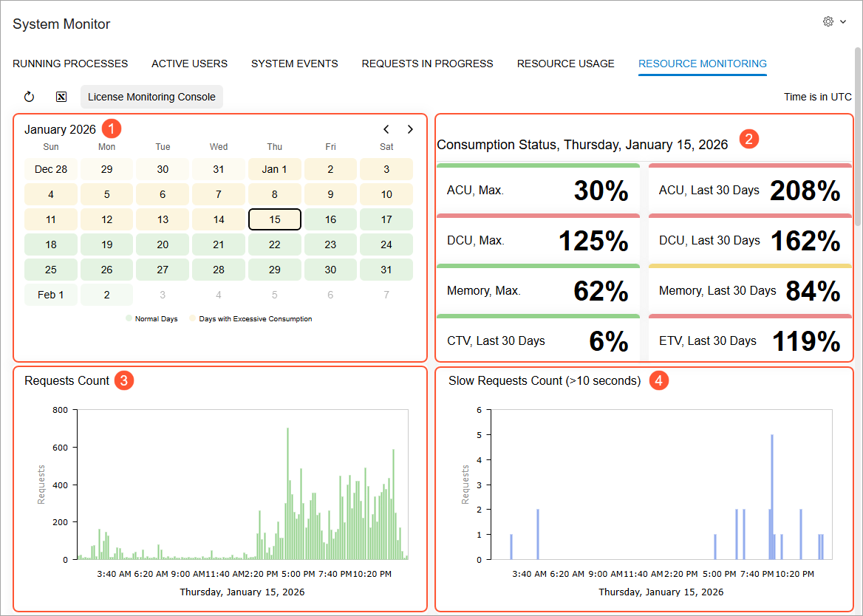Pick Jan 1 calendar day

tap(275, 169)
